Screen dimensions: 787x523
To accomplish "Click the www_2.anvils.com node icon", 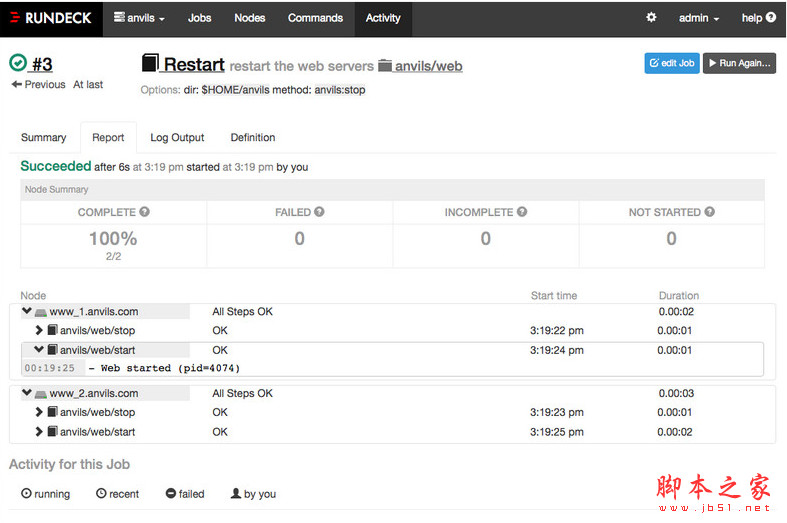I will (41, 395).
